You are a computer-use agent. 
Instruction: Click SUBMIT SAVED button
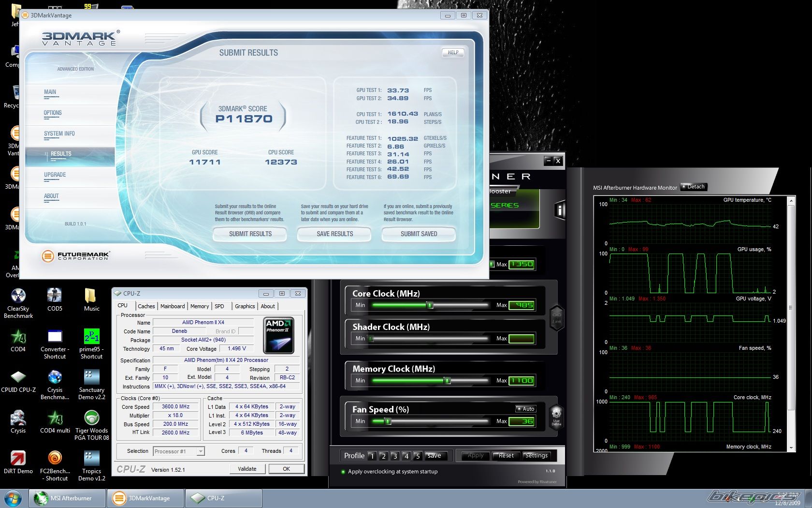419,234
